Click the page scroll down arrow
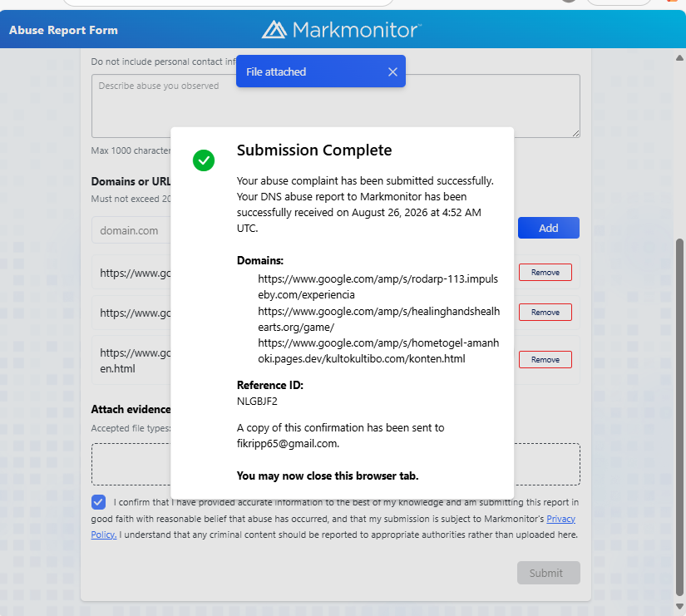This screenshot has height=616, width=686. coord(679,606)
